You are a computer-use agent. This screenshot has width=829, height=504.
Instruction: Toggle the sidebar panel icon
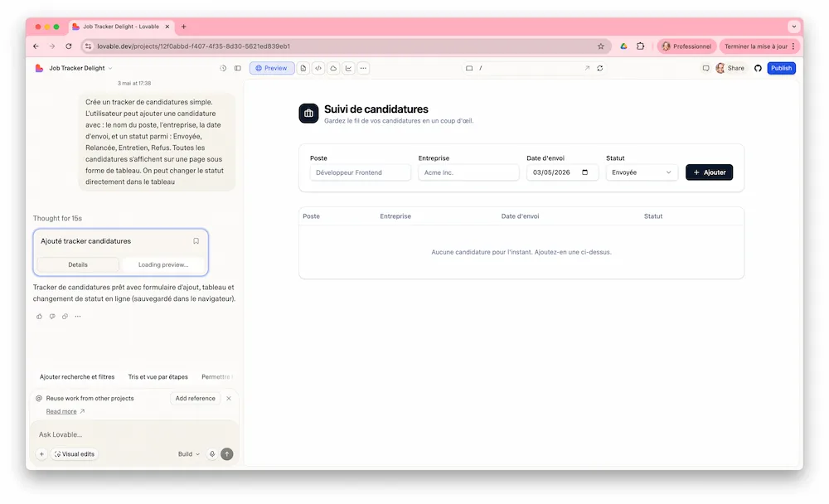[238, 68]
